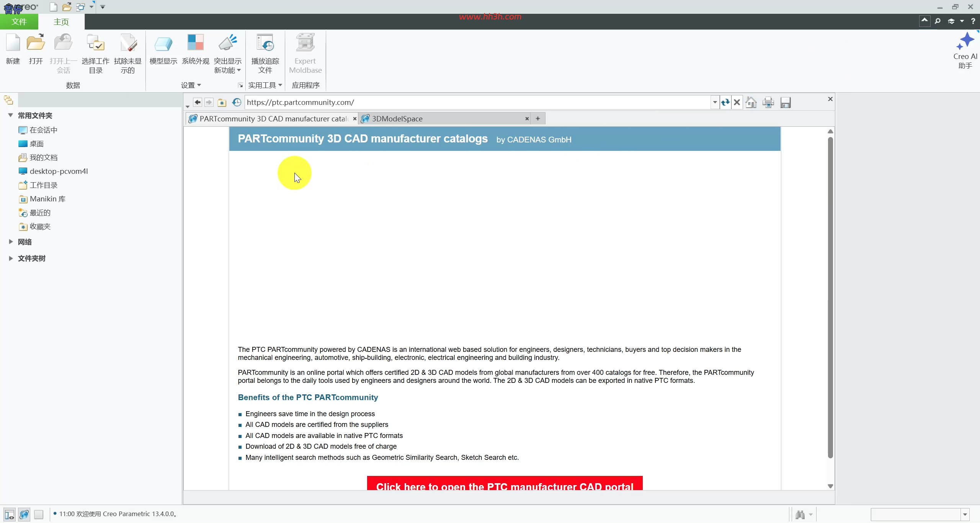
Task: Open the URL address history dropdown
Action: tap(715, 102)
